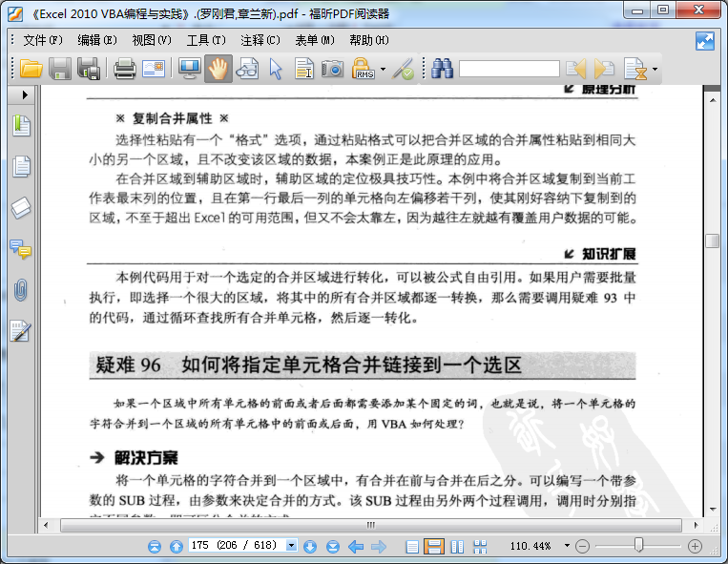728x564 pixels.
Task: Click the zoom in plus button
Action: 695,547
